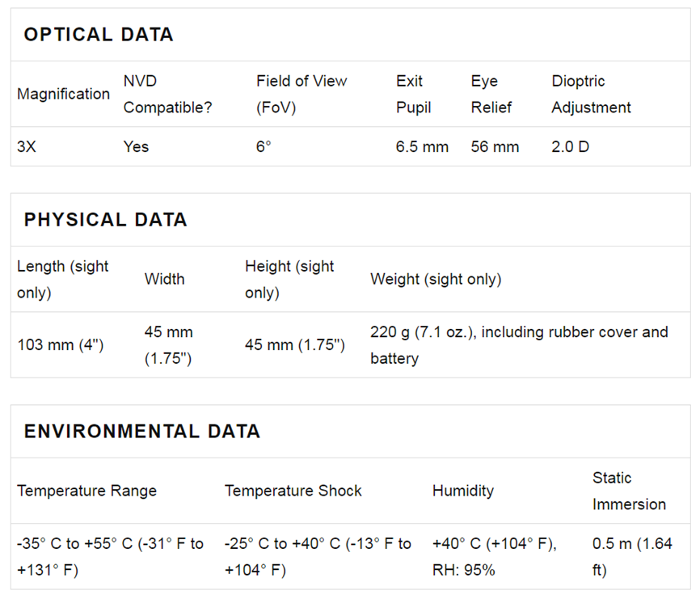Select the RH: 95% humidity value
700x599 pixels.
[x=463, y=570]
